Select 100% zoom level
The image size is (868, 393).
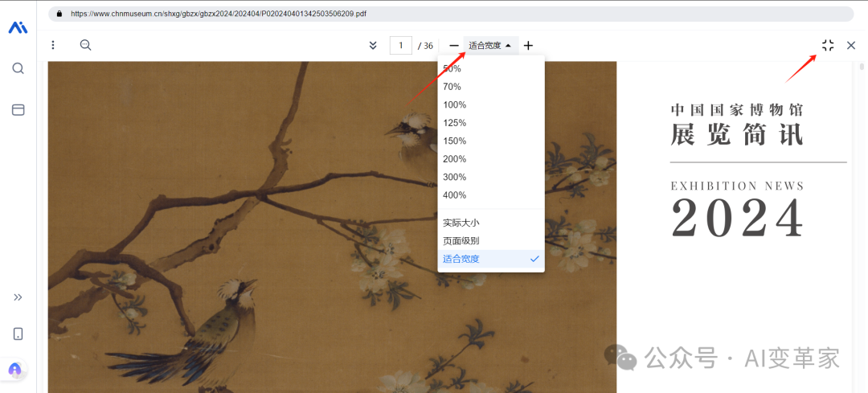491,104
